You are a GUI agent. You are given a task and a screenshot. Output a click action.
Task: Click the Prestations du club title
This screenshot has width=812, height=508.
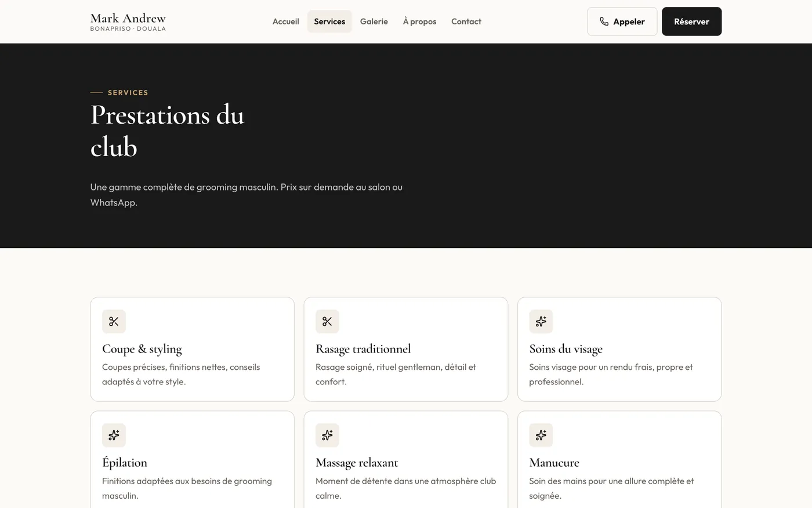[168, 131]
